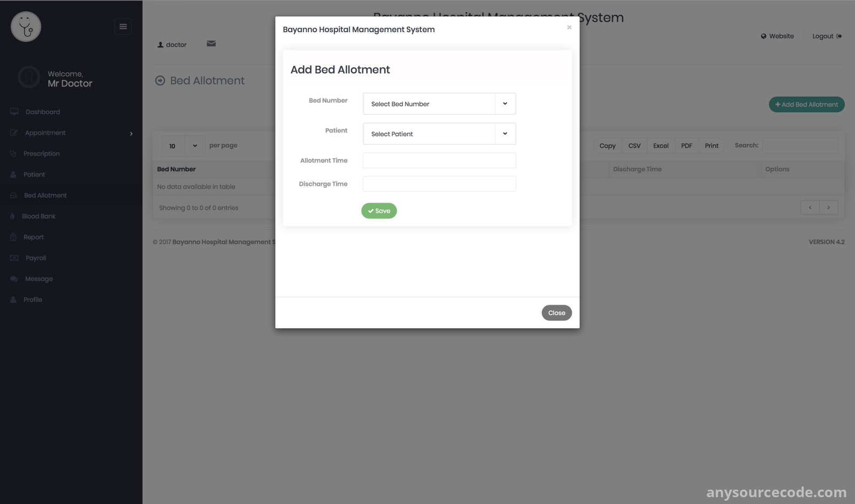The width and height of the screenshot is (855, 504).
Task: Open the entries per page dropdown
Action: coord(183,146)
